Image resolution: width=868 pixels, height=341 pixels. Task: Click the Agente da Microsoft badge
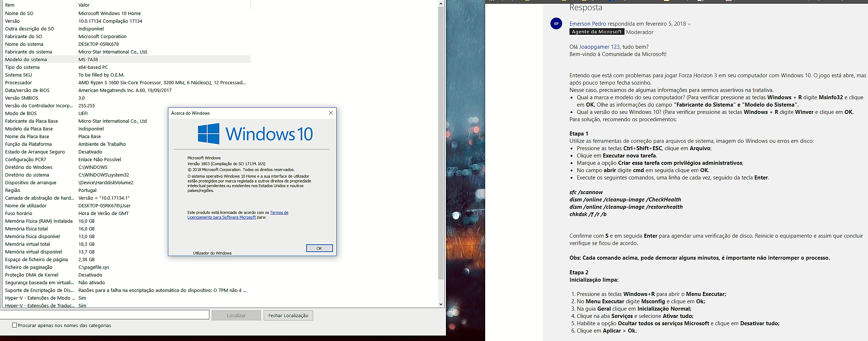[597, 32]
